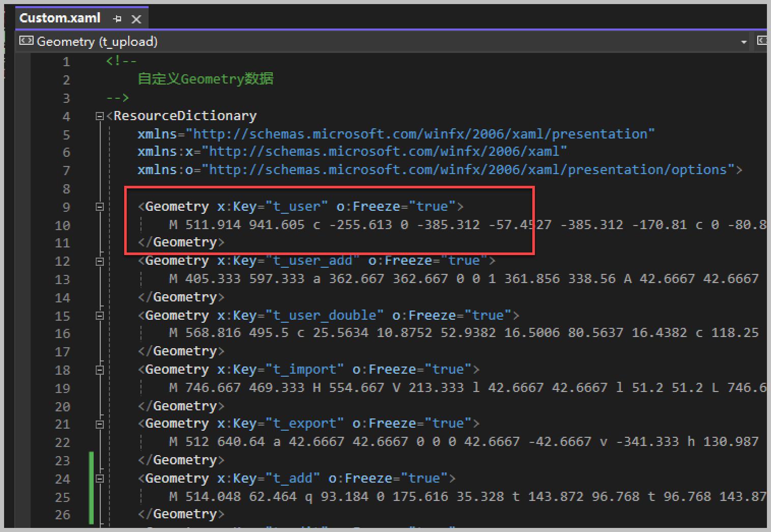Close the Custom.xaml tab
Screen dimensions: 771x532
tap(136, 19)
